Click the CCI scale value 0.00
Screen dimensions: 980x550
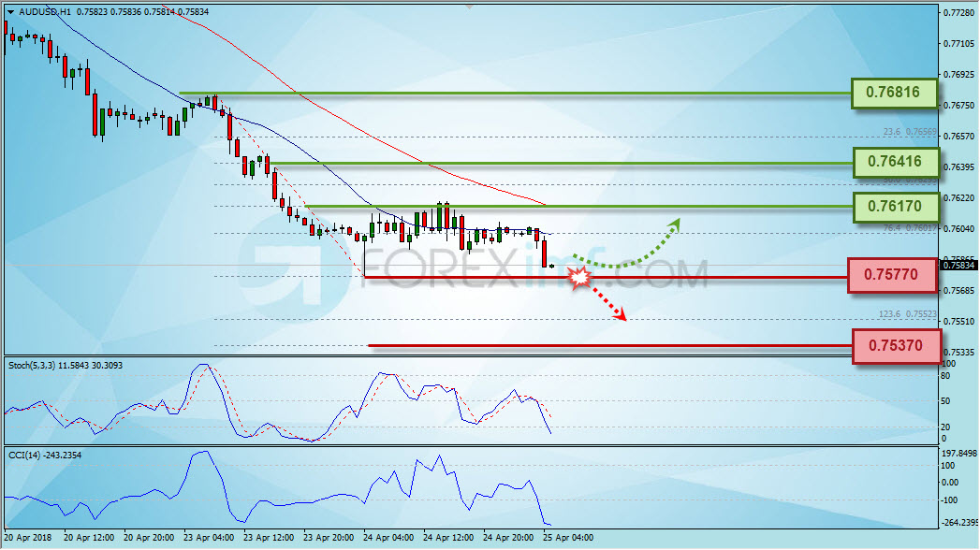point(949,483)
